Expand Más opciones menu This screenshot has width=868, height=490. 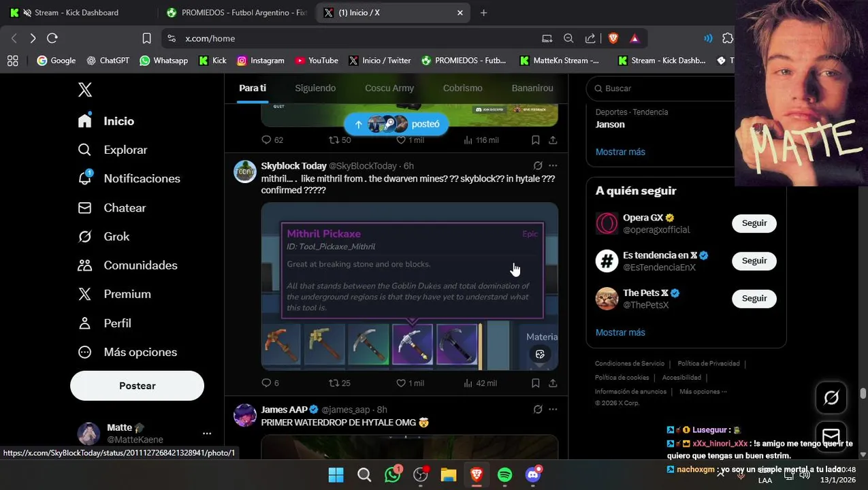coord(127,352)
